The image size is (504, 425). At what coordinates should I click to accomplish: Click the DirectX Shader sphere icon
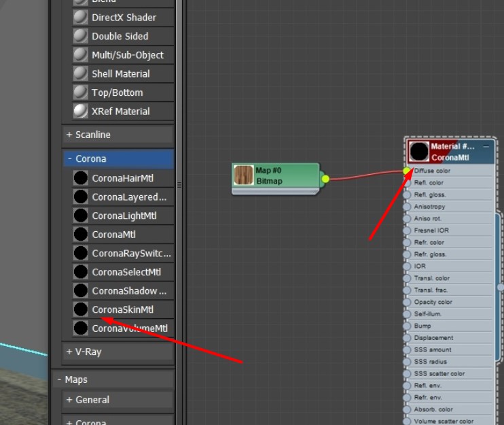[x=80, y=18]
